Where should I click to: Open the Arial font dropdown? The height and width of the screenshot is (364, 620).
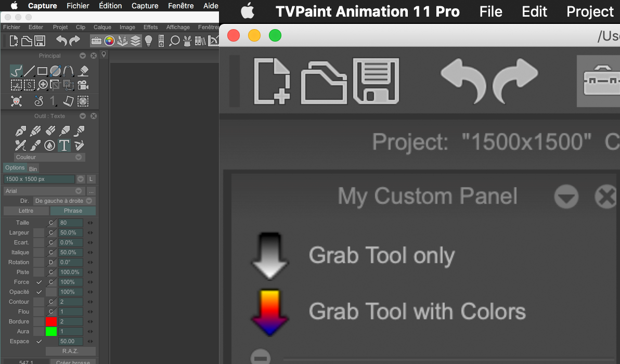[45, 191]
